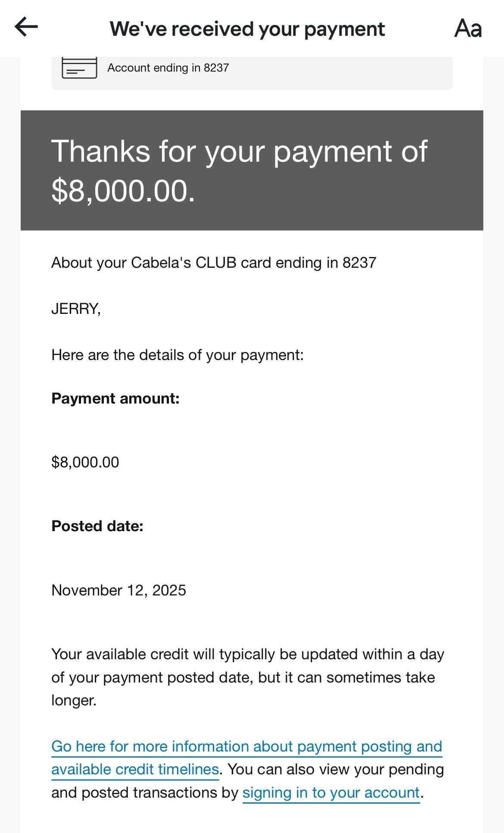Tap the bold 'Payment amount:' label
The height and width of the screenshot is (833, 504).
click(x=115, y=398)
